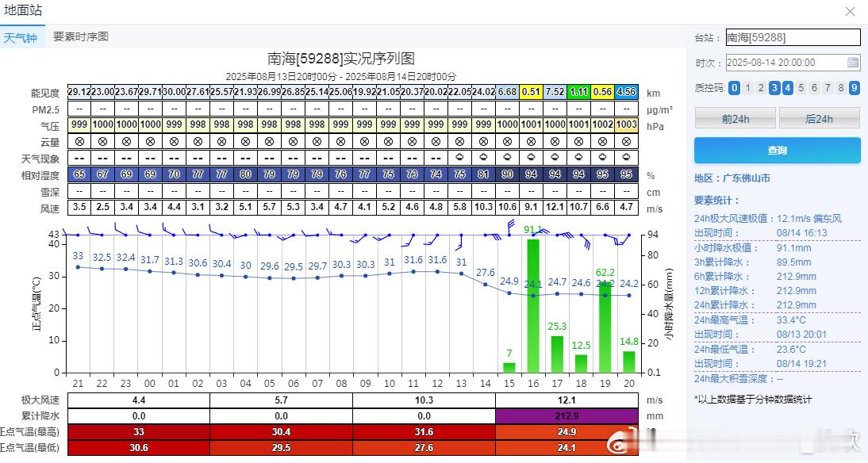Click the 33 temperature point at hour 21

[x=78, y=267]
